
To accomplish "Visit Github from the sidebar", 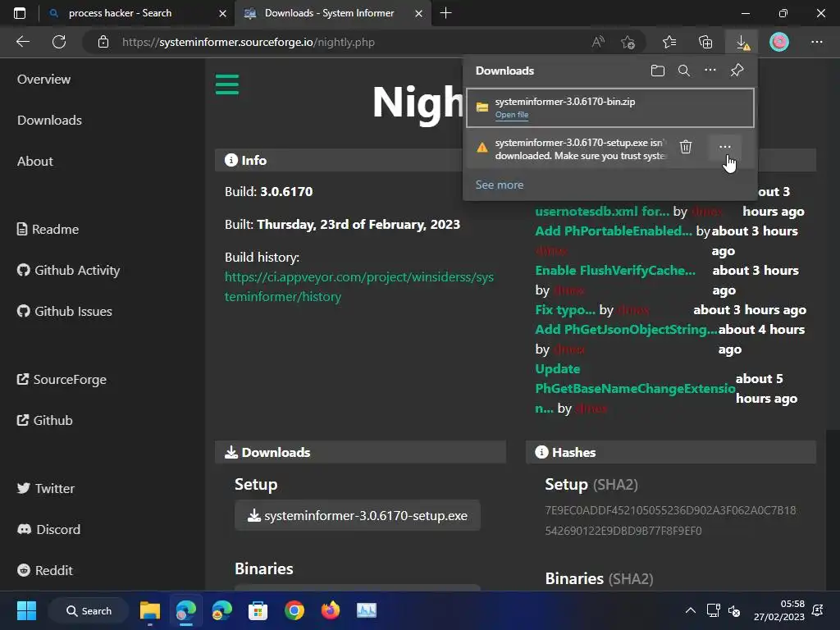I will point(44,421).
